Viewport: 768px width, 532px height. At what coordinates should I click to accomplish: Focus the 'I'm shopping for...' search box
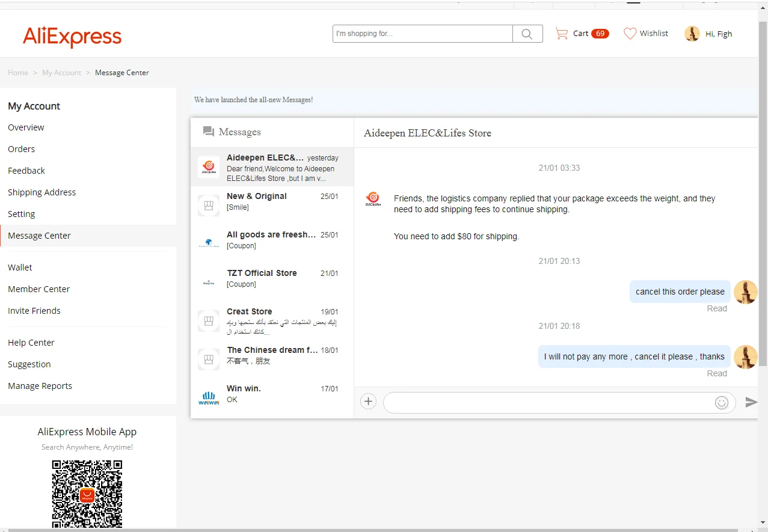pyautogui.click(x=423, y=34)
